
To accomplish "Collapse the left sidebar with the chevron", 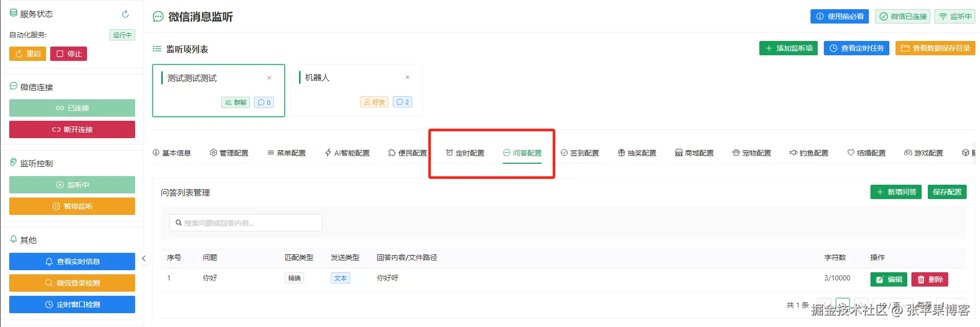I will [x=144, y=258].
